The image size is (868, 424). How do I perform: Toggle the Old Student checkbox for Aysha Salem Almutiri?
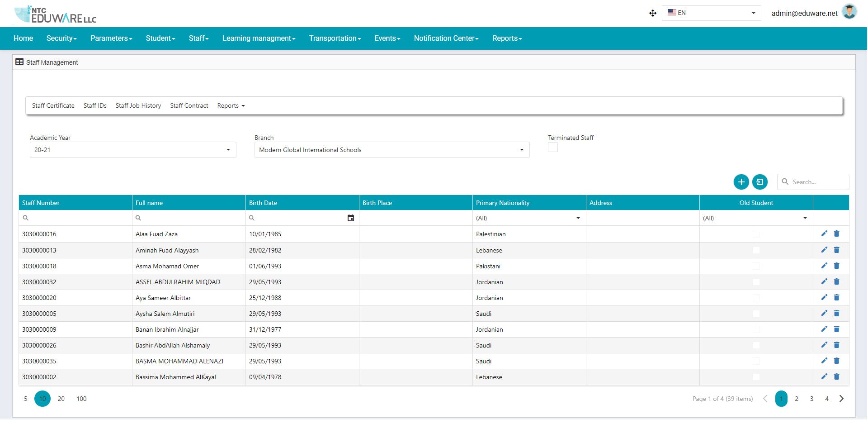755,314
